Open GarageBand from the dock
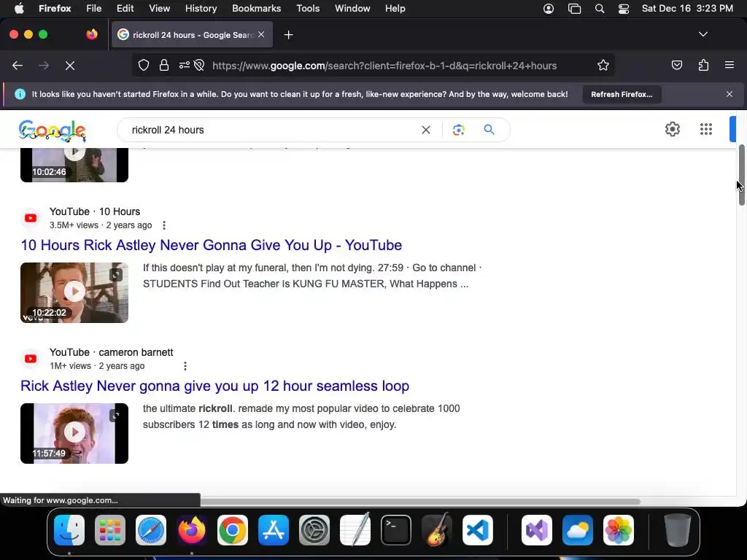This screenshot has height=560, width=747. [437, 530]
